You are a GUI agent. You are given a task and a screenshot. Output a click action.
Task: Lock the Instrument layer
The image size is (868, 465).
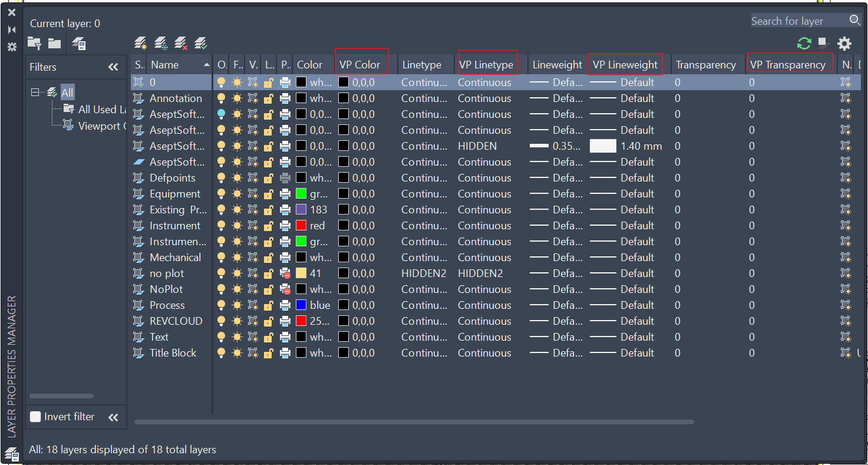pos(269,226)
